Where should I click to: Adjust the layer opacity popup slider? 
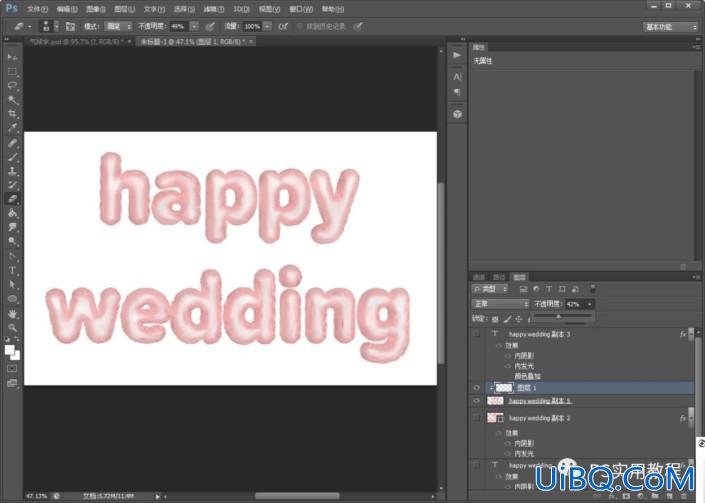pyautogui.click(x=558, y=317)
